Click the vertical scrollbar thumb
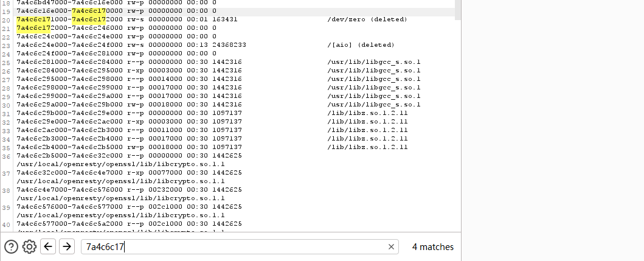Image resolution: width=644 pixels, height=261 pixels. [457, 9]
